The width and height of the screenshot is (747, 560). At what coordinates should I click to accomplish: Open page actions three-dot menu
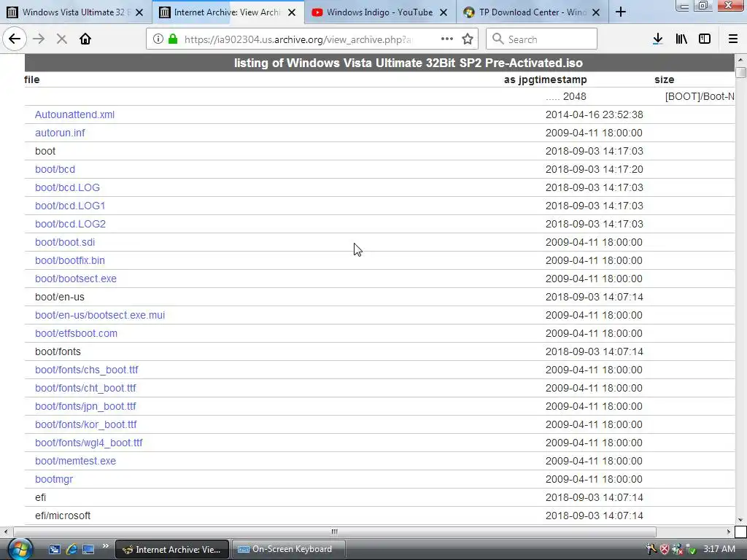click(x=447, y=39)
